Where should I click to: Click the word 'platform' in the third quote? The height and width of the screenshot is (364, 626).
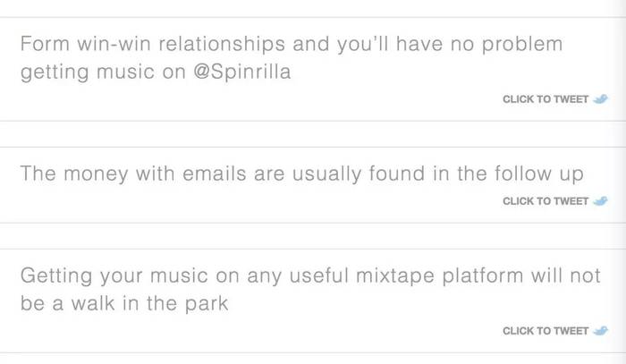[483, 276]
